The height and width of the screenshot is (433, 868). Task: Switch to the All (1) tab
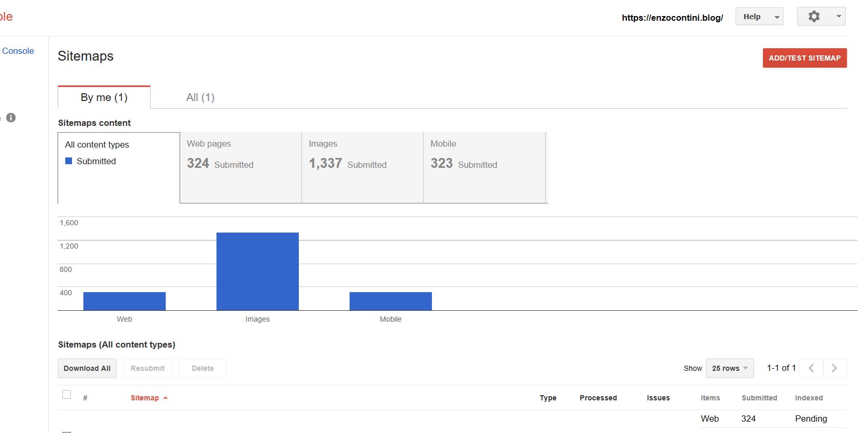(200, 97)
